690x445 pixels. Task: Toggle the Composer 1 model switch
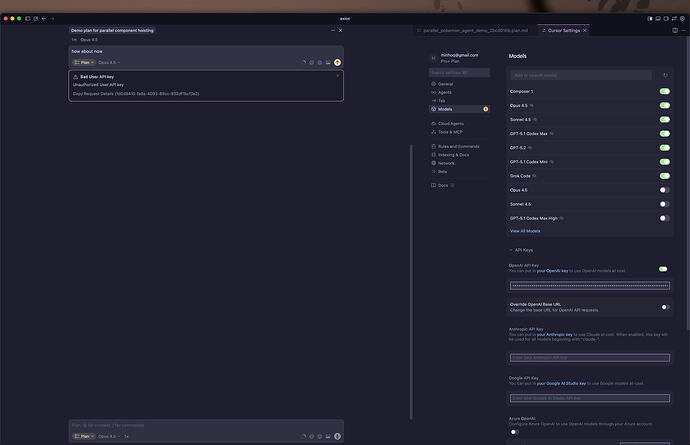click(664, 91)
